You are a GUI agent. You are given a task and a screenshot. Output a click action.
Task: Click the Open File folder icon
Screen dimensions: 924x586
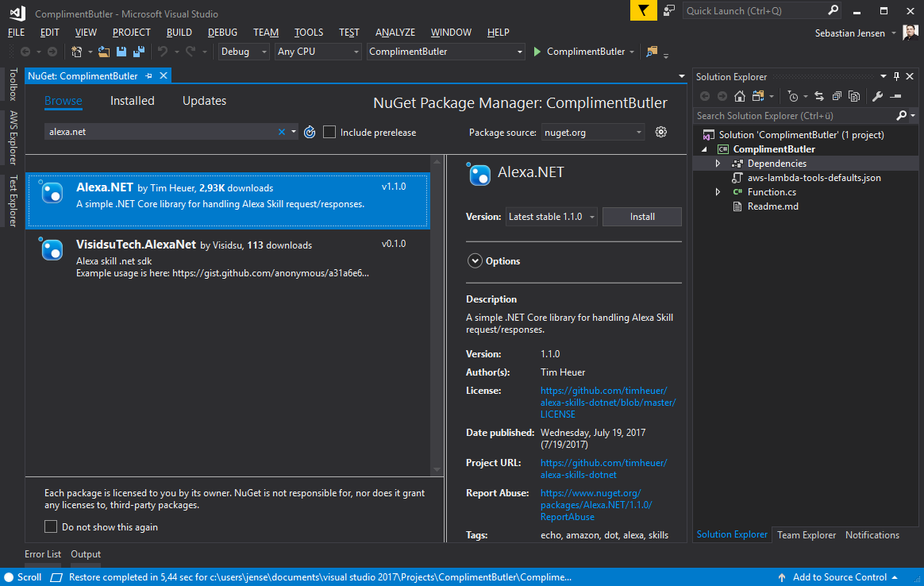pos(104,52)
